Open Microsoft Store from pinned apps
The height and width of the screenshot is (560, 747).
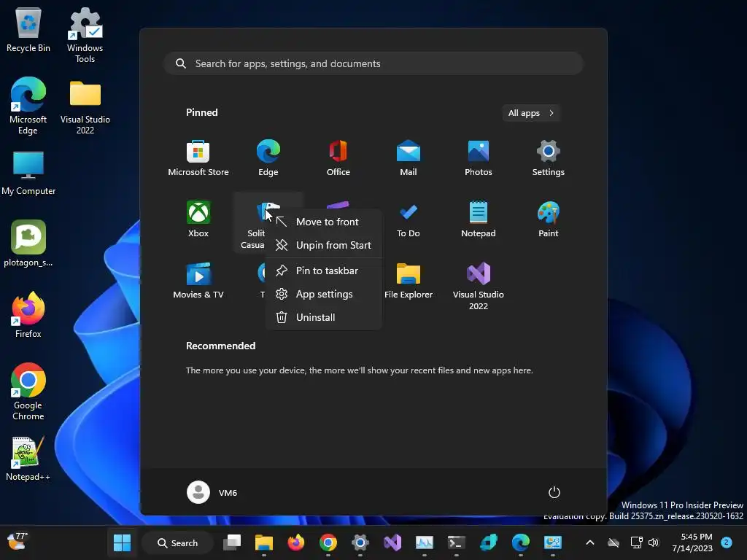[x=198, y=159]
